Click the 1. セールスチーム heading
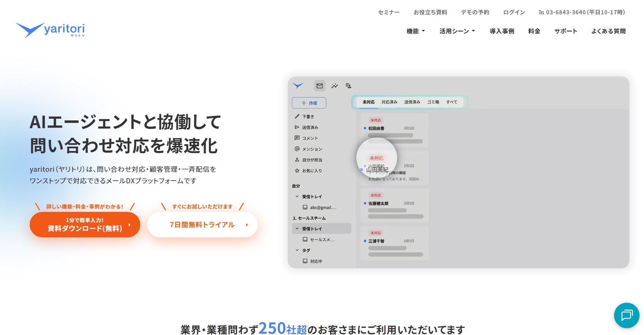 [309, 218]
